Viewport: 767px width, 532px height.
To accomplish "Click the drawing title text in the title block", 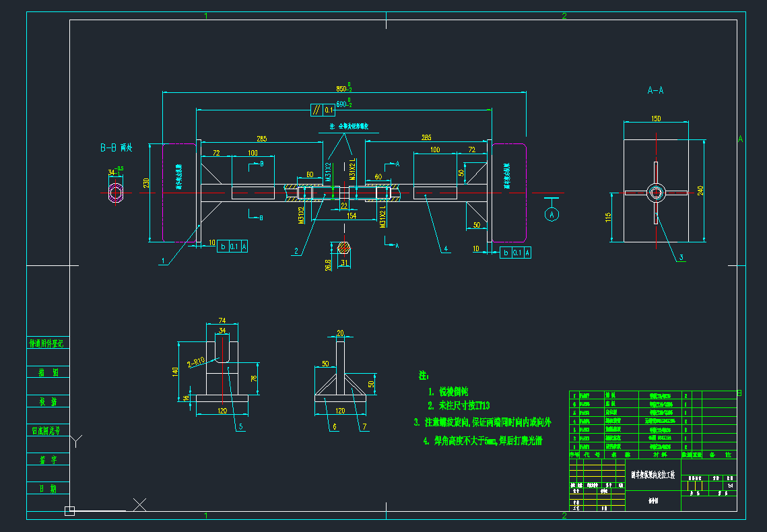I will pos(653,475).
